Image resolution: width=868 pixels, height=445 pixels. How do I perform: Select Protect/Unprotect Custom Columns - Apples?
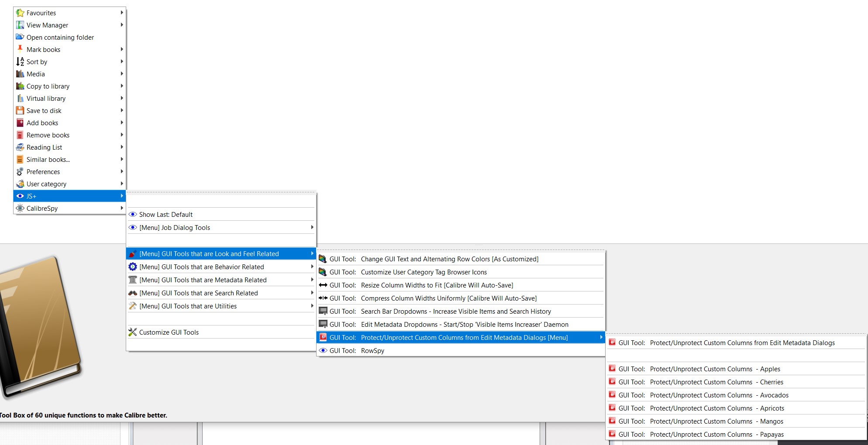coord(736,369)
